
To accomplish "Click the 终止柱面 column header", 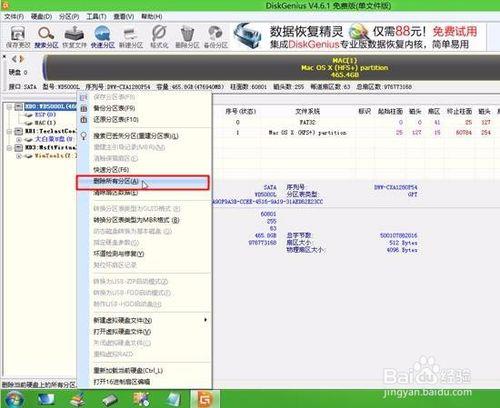I will coord(459,111).
